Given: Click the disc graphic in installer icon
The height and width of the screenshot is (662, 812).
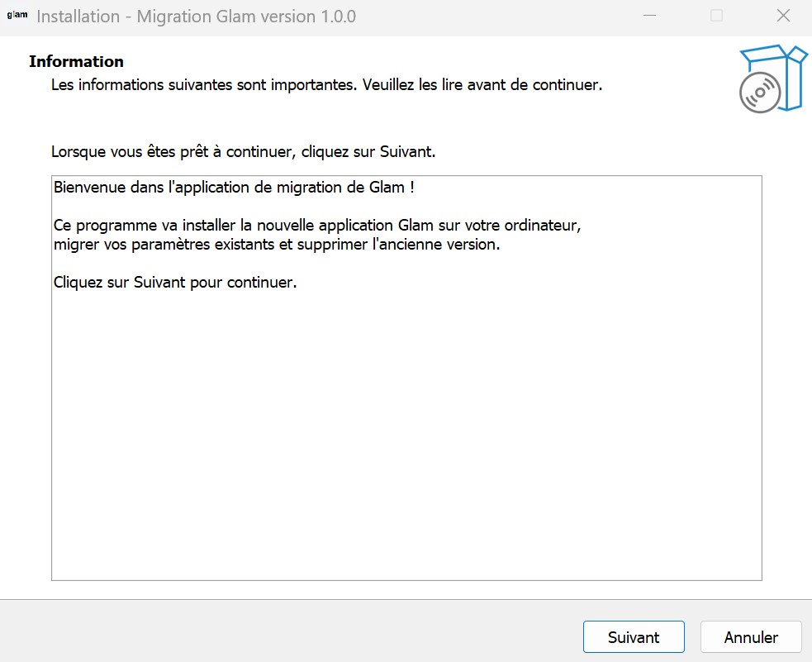Looking at the screenshot, I should [x=760, y=93].
